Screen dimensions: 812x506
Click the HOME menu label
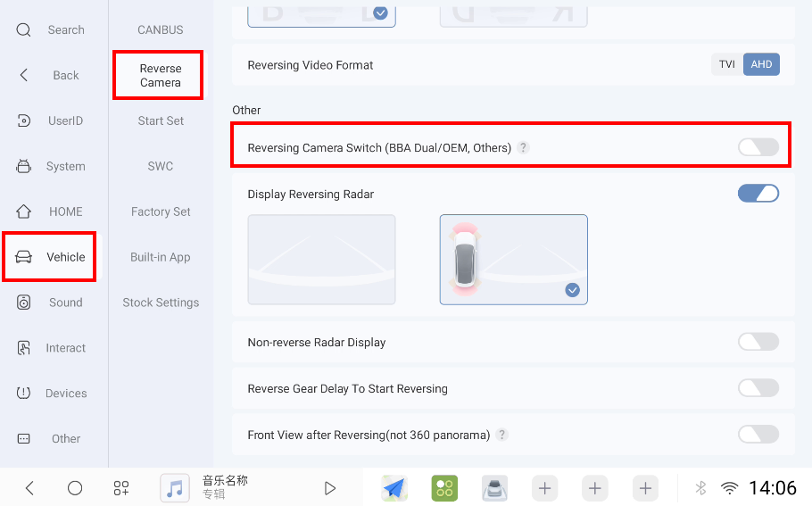coord(66,212)
